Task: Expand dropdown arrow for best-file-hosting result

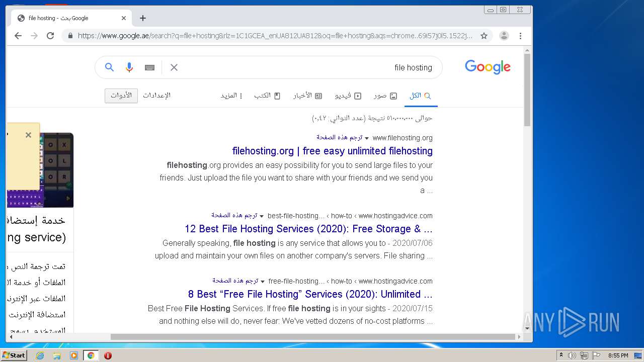Action: tap(262, 216)
